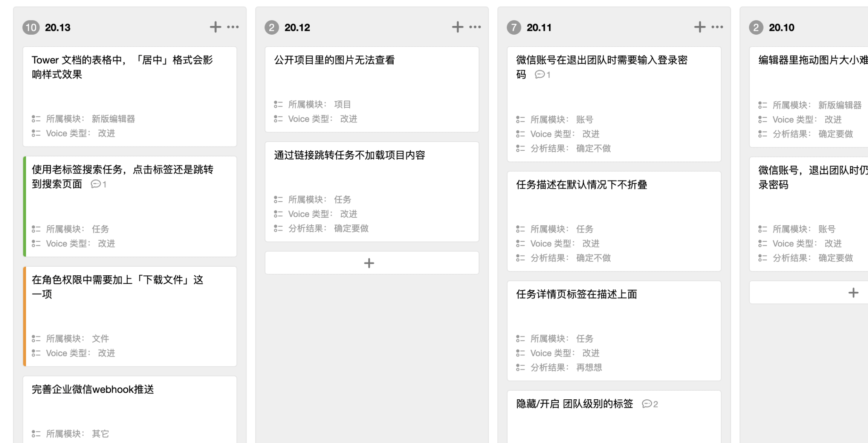Click 所属模块: 新版编辑器 on Tower 文档 card
This screenshot has height=443, width=868.
coord(84,119)
